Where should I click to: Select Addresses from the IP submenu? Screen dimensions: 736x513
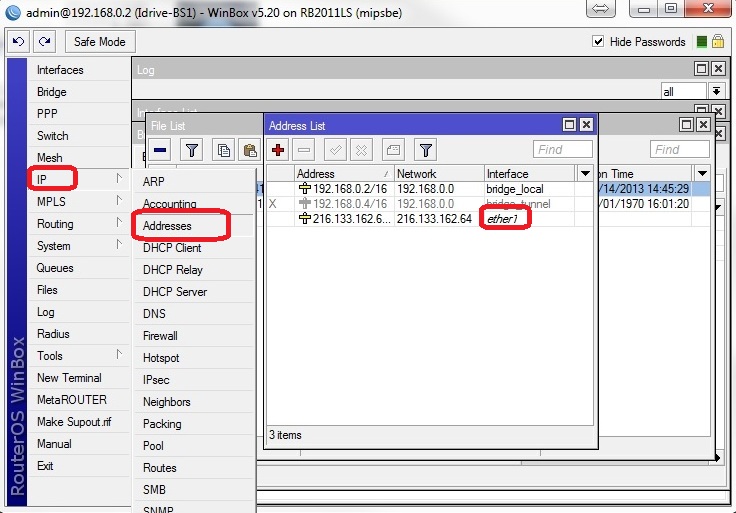pyautogui.click(x=167, y=226)
